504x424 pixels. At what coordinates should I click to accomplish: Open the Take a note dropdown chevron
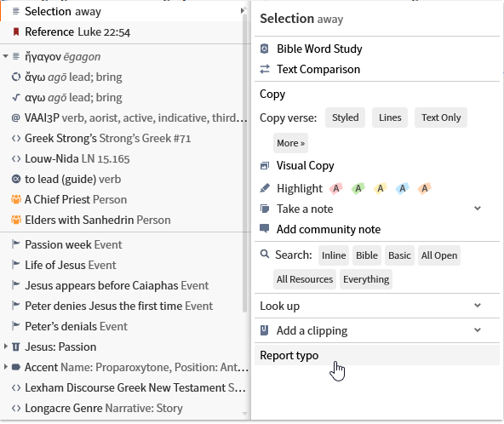(x=478, y=209)
